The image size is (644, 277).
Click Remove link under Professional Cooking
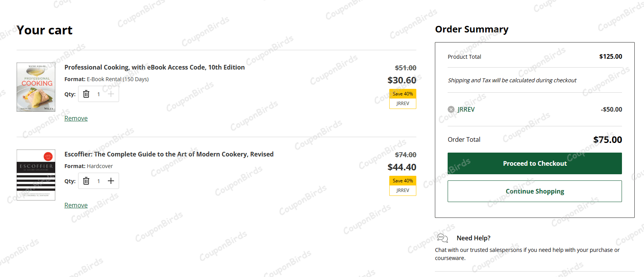click(76, 118)
